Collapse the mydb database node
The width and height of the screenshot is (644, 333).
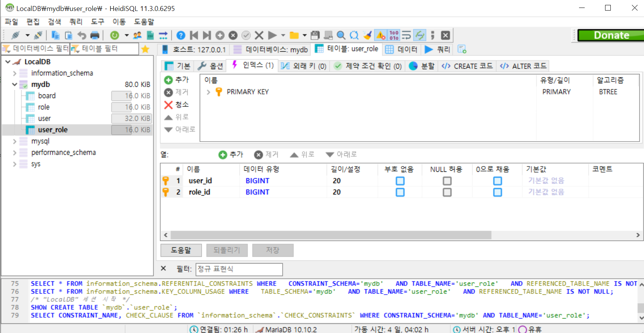pyautogui.click(x=14, y=84)
